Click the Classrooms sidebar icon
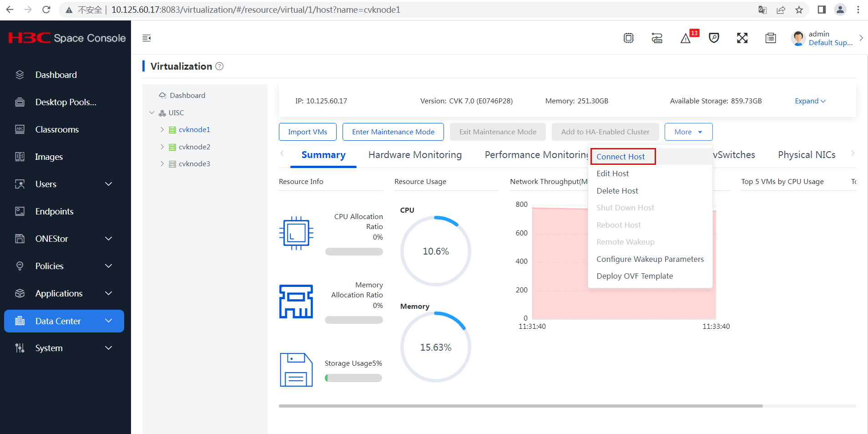Viewport: 868px width, 434px height. tap(20, 129)
